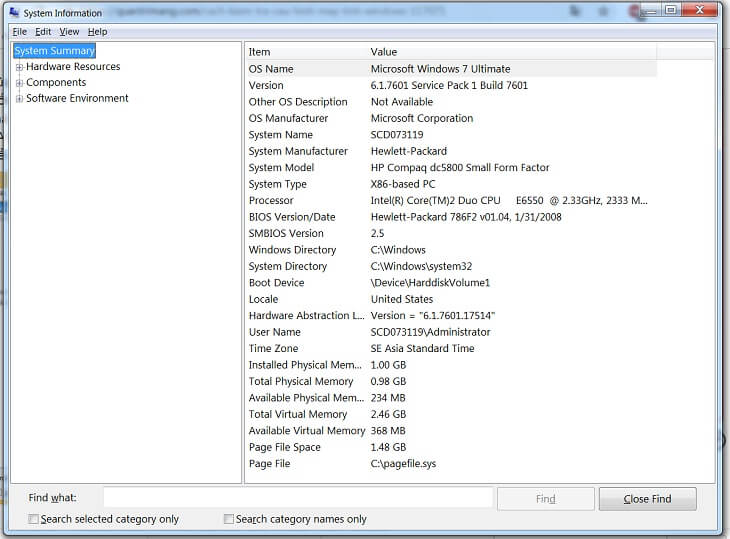Open the File menu

click(19, 32)
